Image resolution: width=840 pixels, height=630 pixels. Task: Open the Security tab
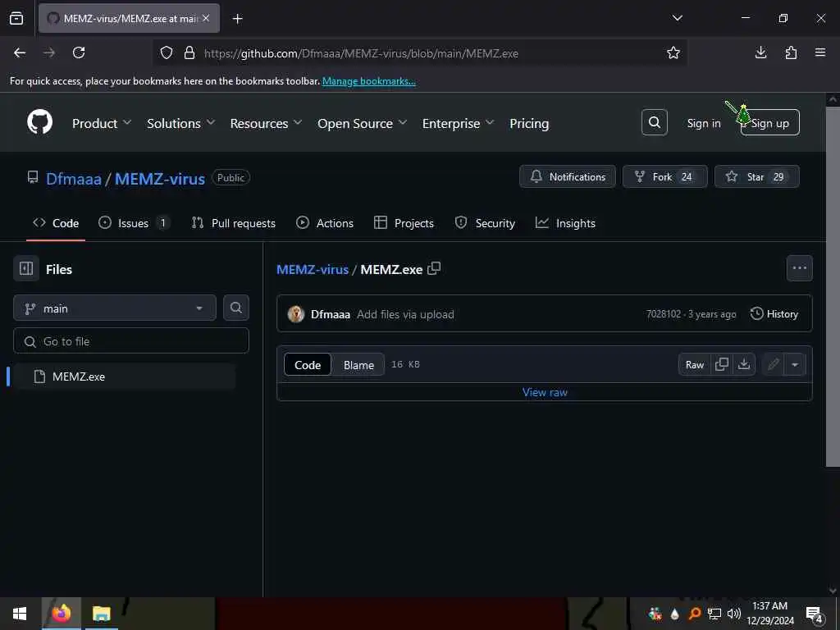coord(485,223)
